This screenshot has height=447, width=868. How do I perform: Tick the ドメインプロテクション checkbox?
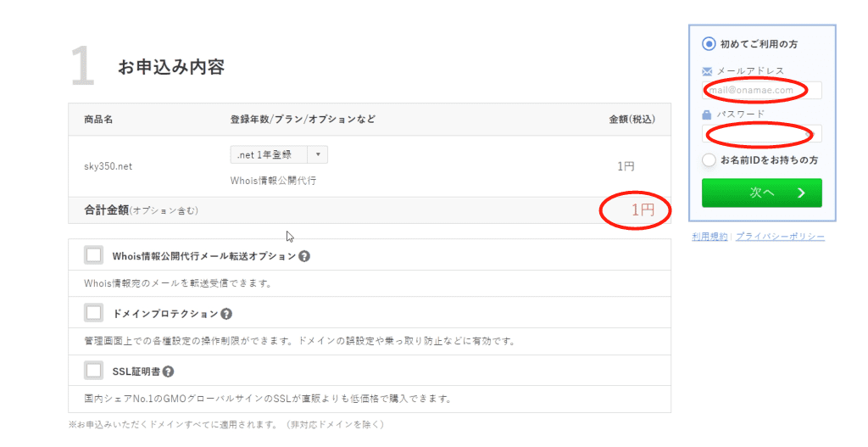[94, 313]
